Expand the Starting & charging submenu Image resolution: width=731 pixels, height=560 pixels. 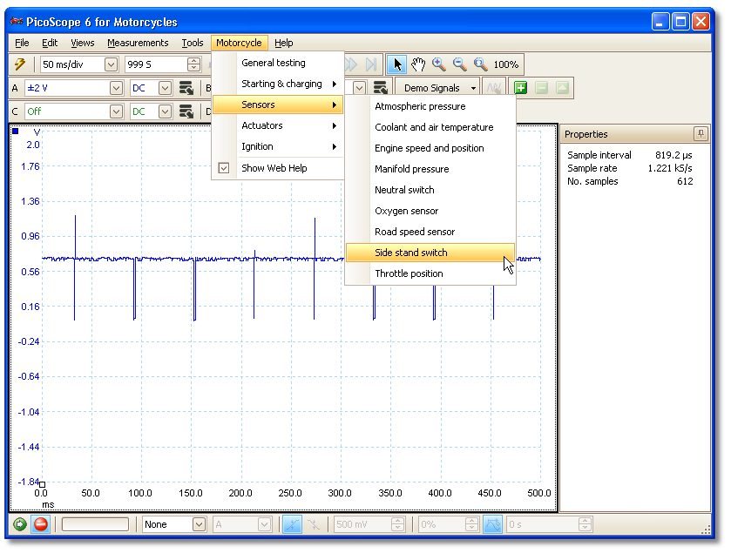278,84
